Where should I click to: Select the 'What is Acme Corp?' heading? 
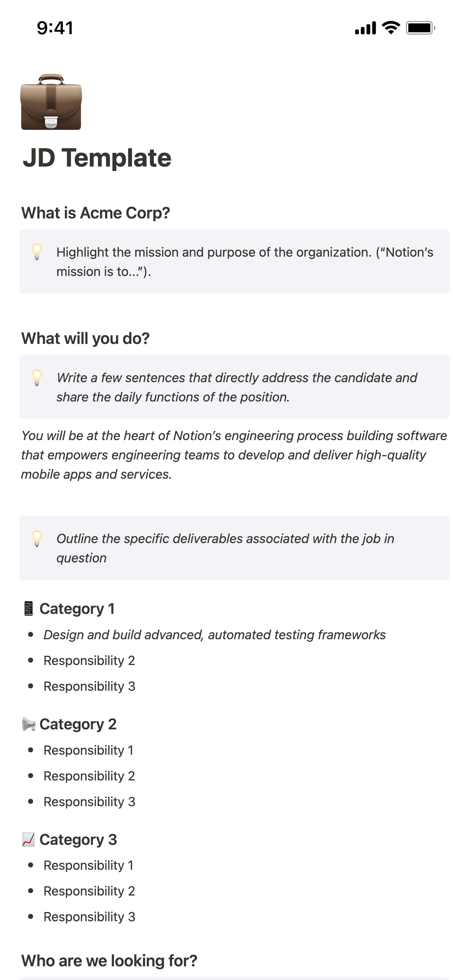95,213
